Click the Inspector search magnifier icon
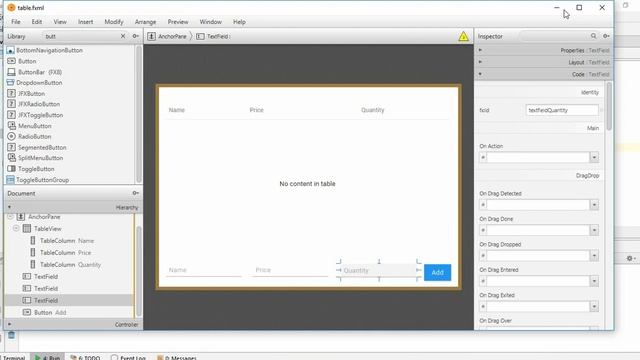 [x=593, y=36]
